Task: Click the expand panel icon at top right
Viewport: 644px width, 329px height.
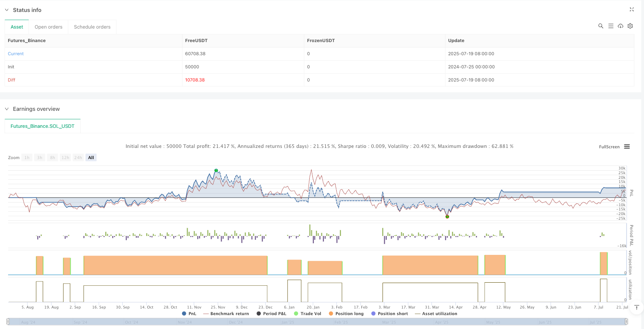Action: click(632, 10)
